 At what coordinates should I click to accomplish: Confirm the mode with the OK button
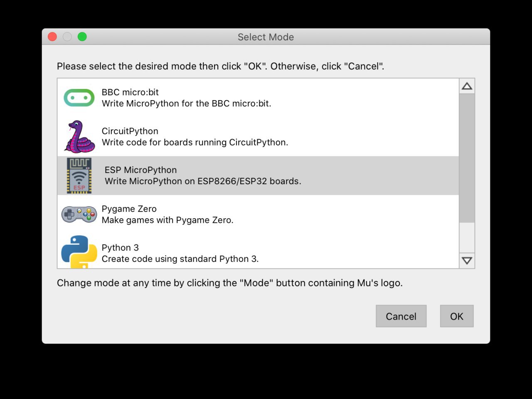(x=457, y=316)
